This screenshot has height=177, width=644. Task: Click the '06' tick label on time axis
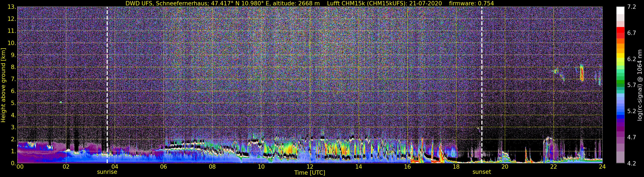(163, 167)
